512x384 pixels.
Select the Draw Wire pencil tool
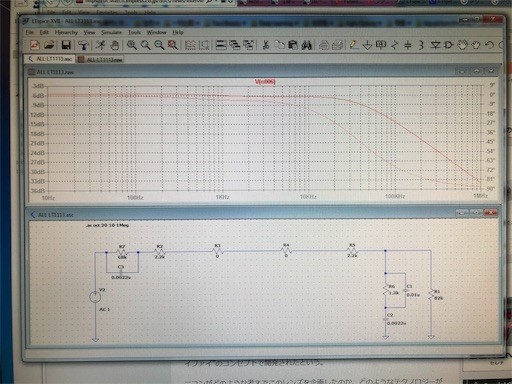[x=354, y=45]
